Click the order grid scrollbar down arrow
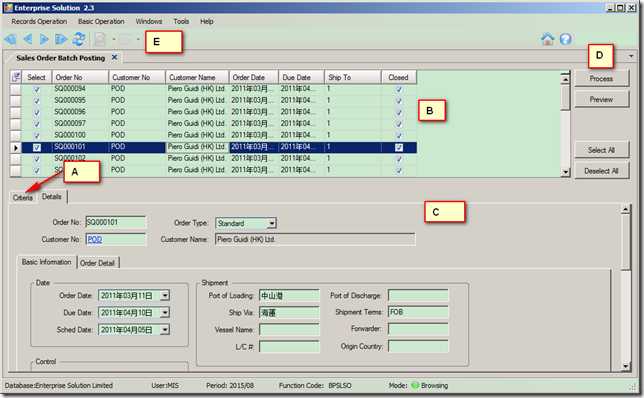644x398 pixels. click(566, 172)
